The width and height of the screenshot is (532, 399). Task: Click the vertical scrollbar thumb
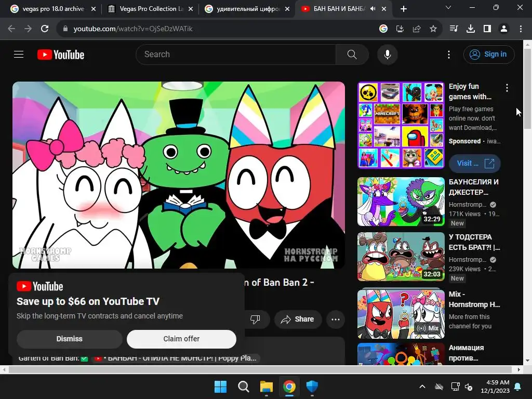[528, 89]
